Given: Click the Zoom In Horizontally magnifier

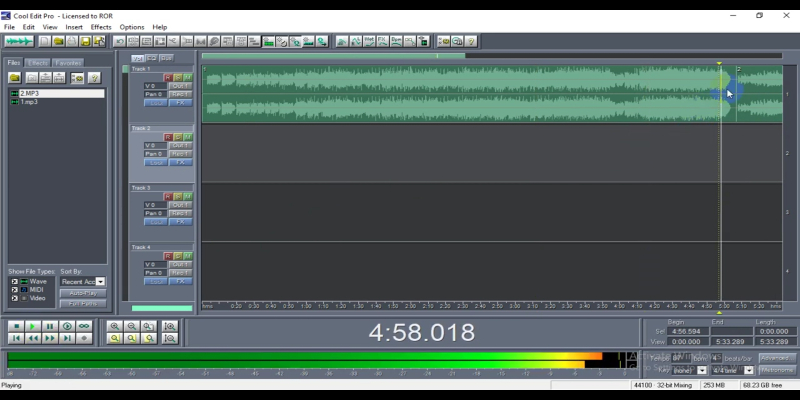Looking at the screenshot, I should (115, 326).
